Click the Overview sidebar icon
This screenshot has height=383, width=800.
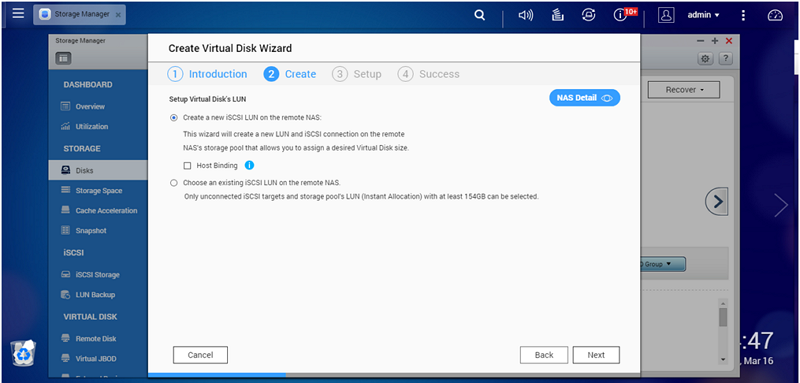[x=65, y=106]
